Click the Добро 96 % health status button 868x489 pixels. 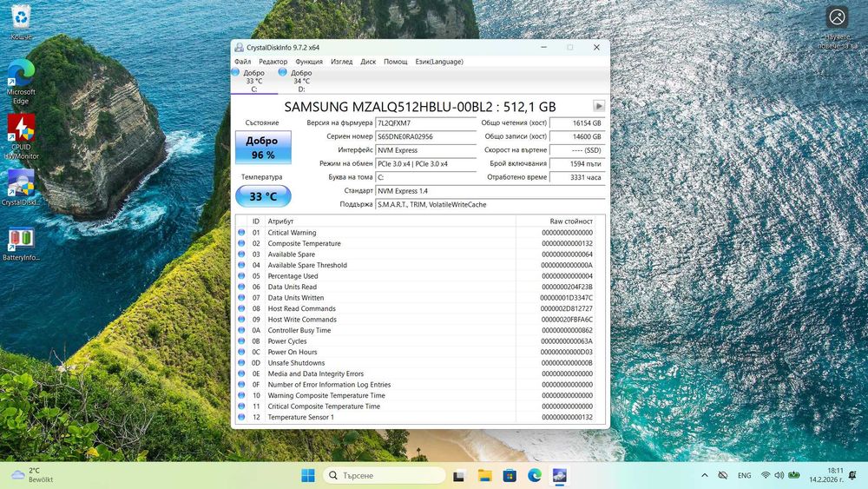[x=263, y=148]
